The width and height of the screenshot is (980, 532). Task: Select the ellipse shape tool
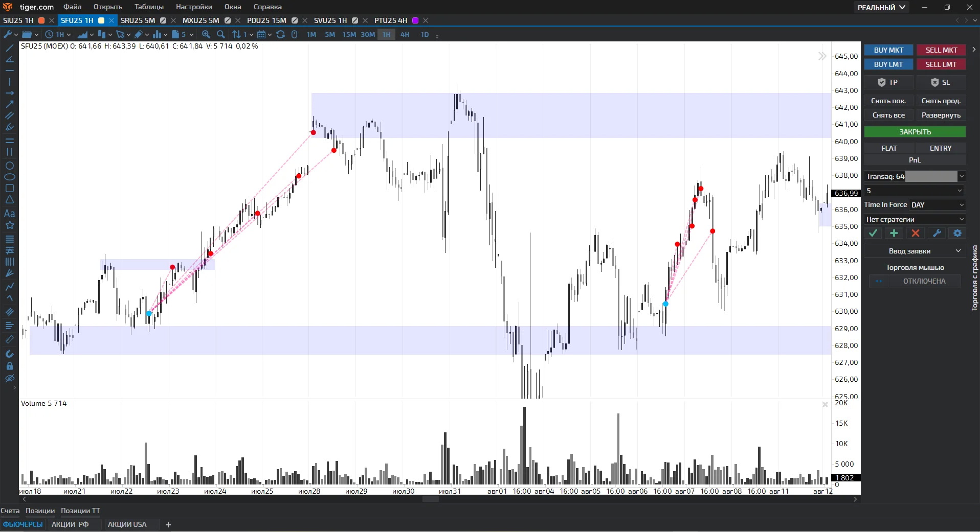pos(9,177)
